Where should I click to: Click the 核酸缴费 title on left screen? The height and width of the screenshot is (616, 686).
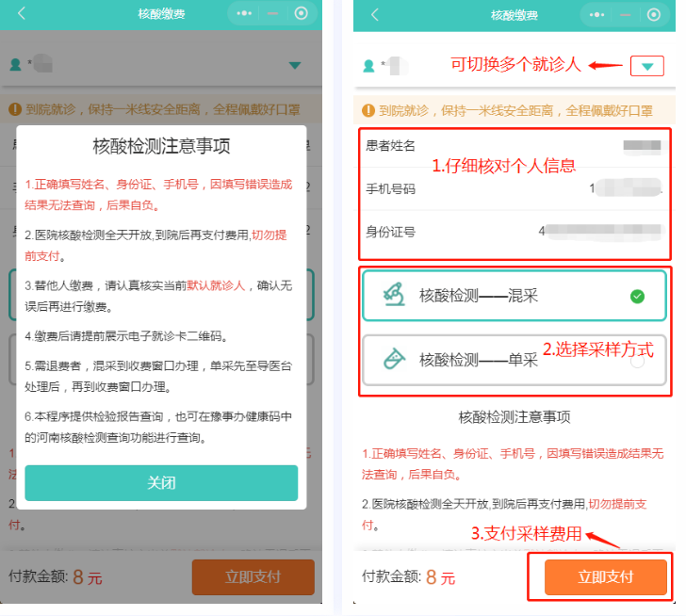pos(161,14)
